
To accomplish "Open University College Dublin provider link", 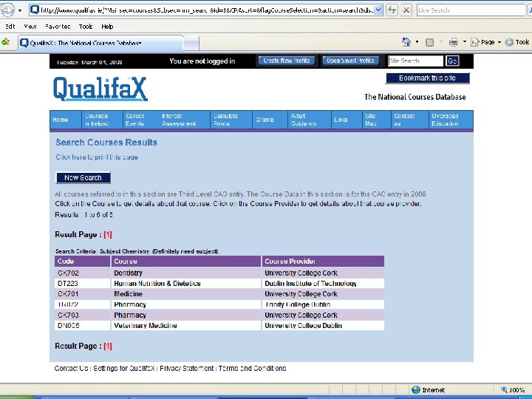I will tap(304, 325).
